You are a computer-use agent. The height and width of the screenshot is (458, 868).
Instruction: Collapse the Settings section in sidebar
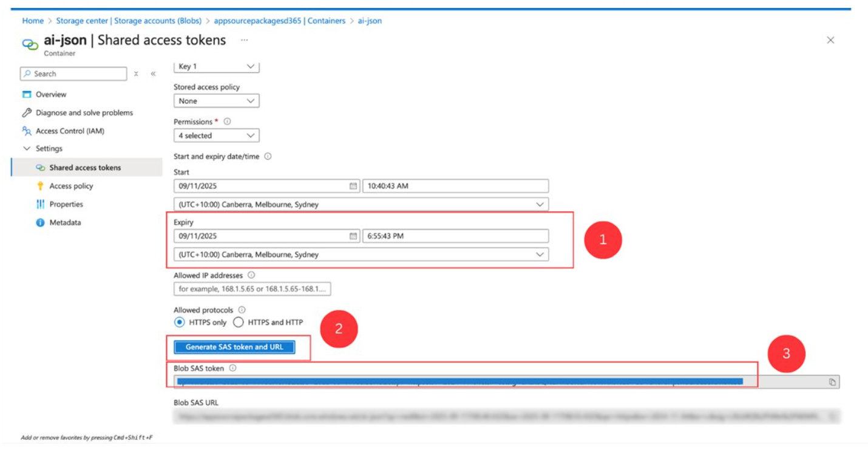tap(27, 149)
